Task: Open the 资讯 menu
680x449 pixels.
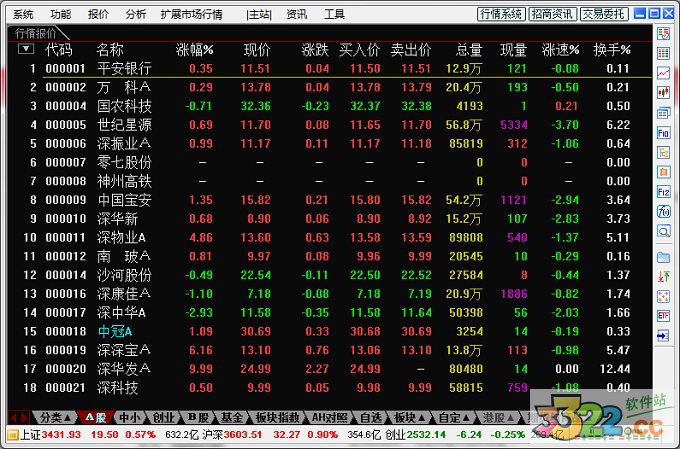Action: click(x=297, y=14)
